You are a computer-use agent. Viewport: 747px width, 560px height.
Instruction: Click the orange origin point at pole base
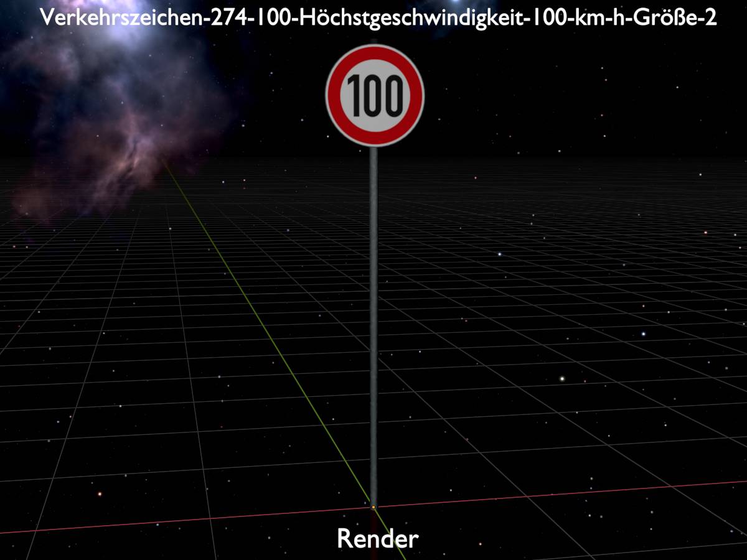click(374, 507)
